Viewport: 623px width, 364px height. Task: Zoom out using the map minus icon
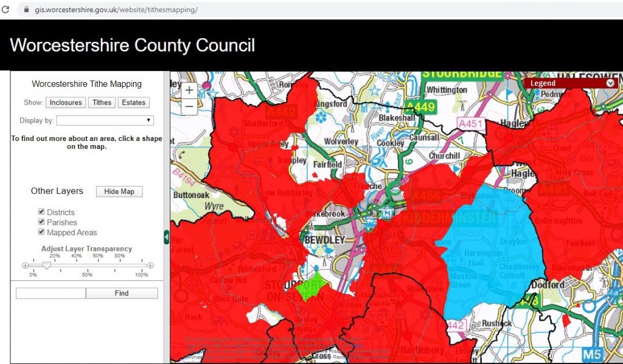click(189, 106)
